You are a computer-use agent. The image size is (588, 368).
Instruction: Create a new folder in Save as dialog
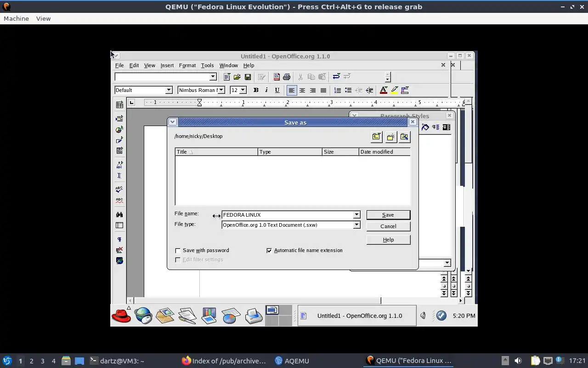(390, 137)
